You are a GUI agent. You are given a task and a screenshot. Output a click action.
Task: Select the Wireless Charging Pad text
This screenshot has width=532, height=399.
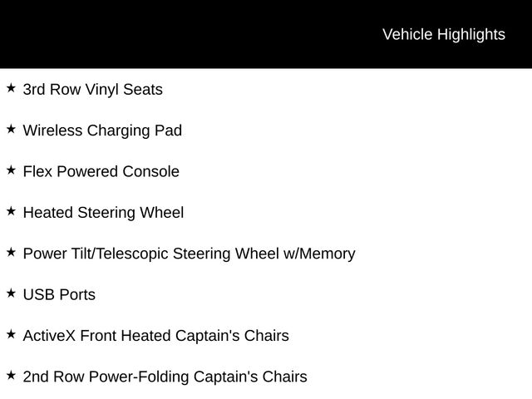[x=102, y=131]
